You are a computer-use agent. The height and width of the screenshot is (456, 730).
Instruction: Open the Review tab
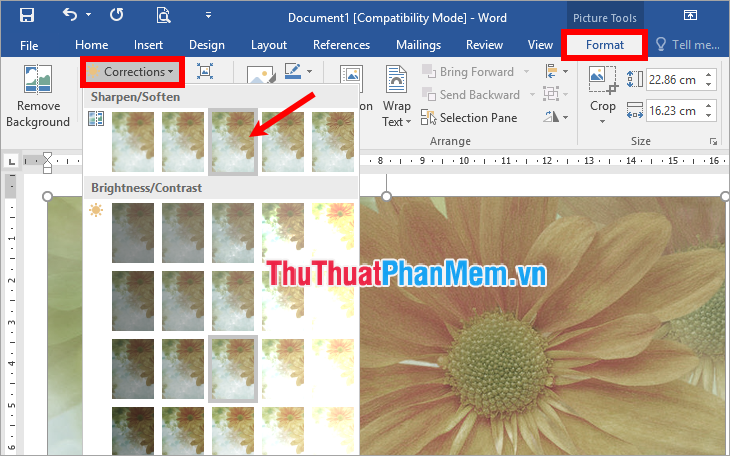point(484,45)
